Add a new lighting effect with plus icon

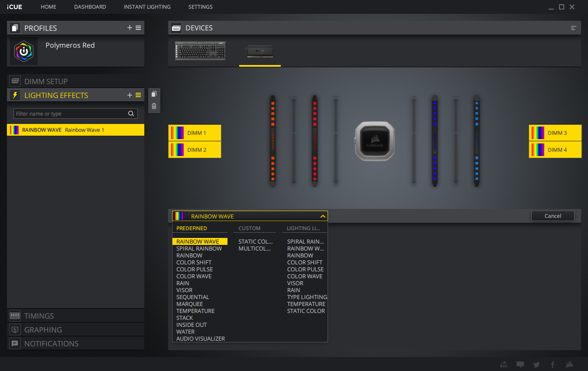(x=130, y=95)
